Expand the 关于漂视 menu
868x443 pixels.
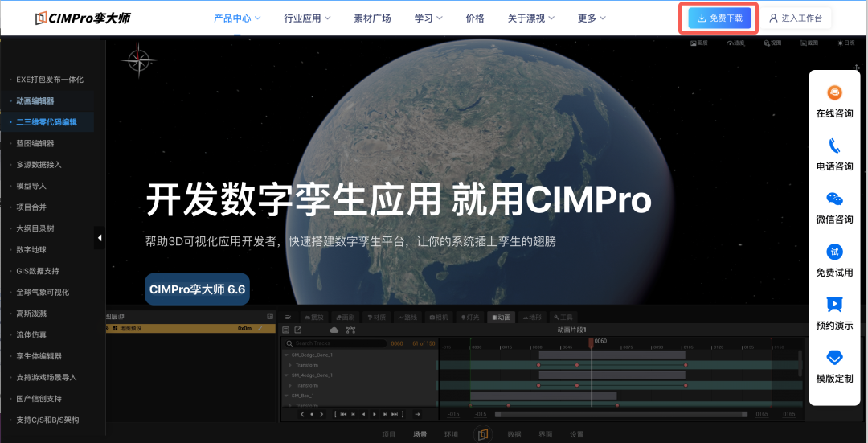(531, 18)
